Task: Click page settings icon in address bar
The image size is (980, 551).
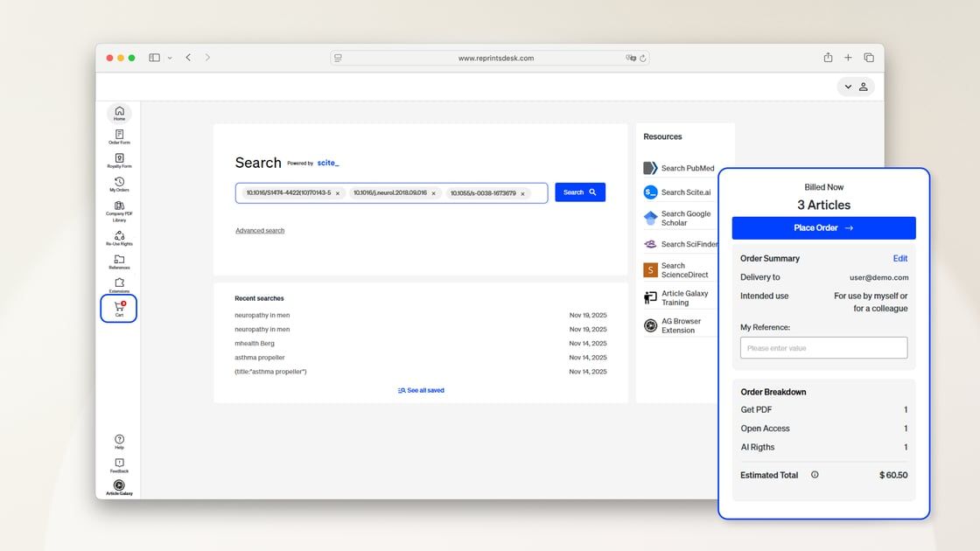Action: click(x=338, y=58)
